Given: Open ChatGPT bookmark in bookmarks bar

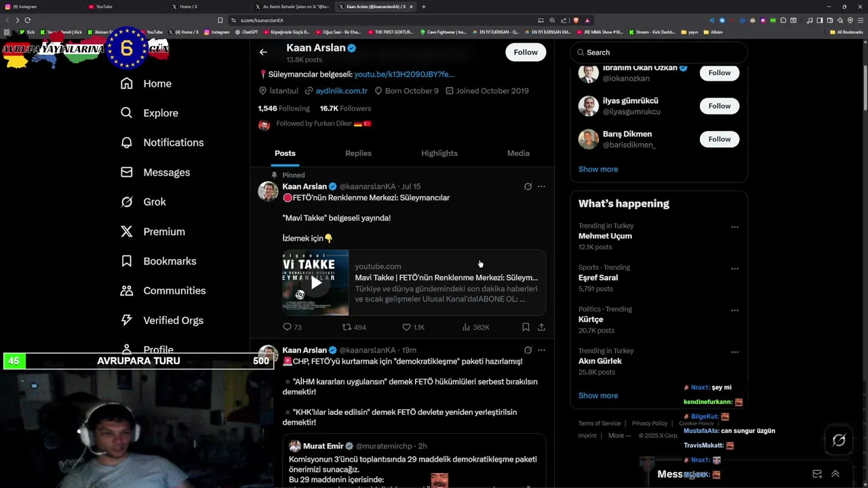Looking at the screenshot, I should (246, 32).
